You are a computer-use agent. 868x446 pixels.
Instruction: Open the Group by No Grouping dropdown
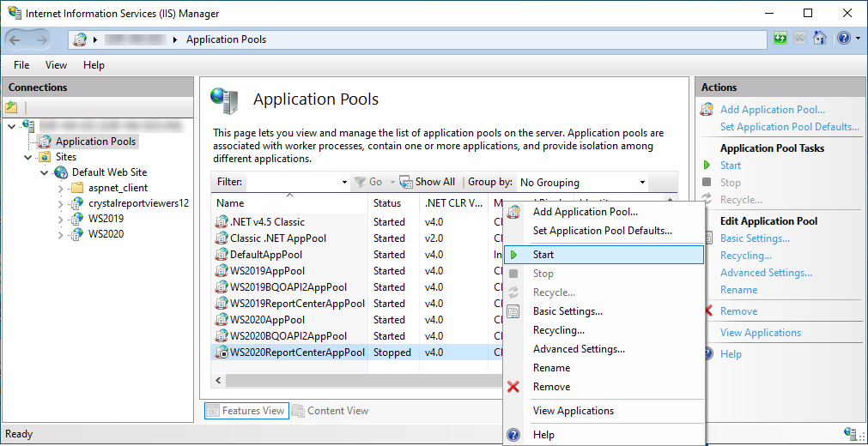(x=642, y=182)
